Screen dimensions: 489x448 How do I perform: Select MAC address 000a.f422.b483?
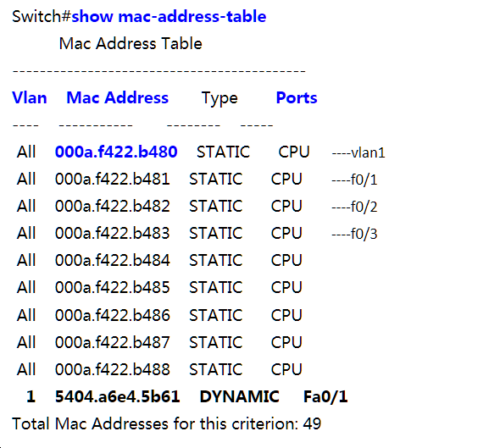(112, 234)
